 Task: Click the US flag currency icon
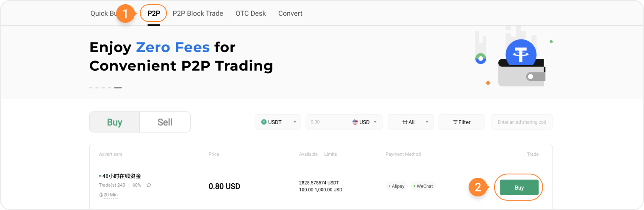[x=355, y=122]
